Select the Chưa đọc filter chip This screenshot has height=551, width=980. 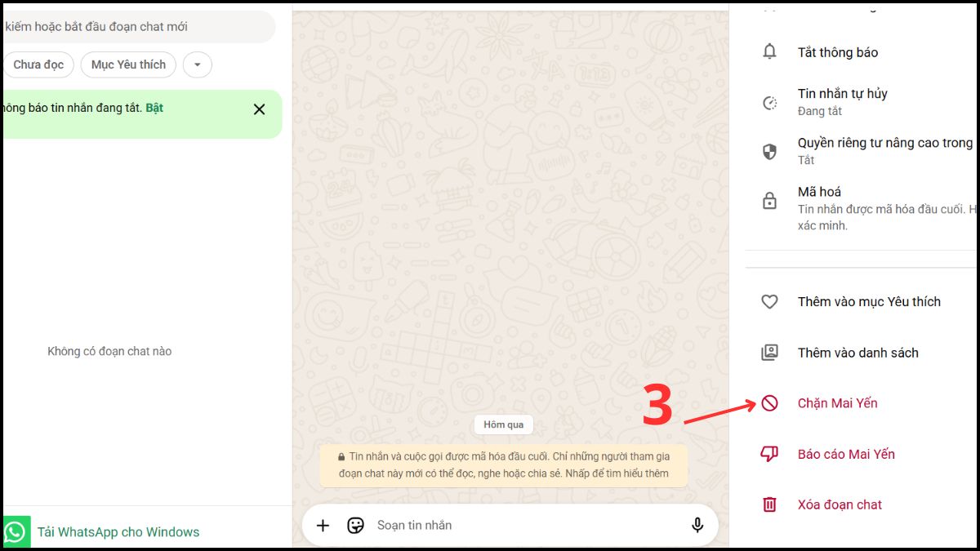point(38,64)
